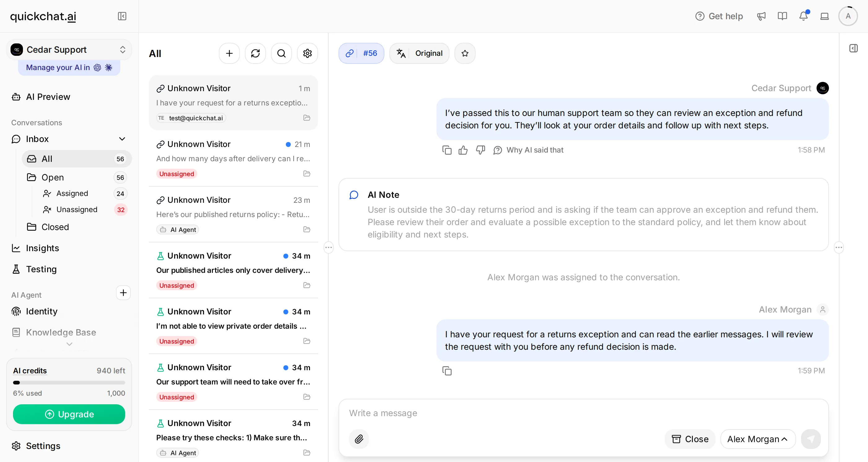The height and width of the screenshot is (462, 868).
Task: Open documentation book icon
Action: click(782, 16)
